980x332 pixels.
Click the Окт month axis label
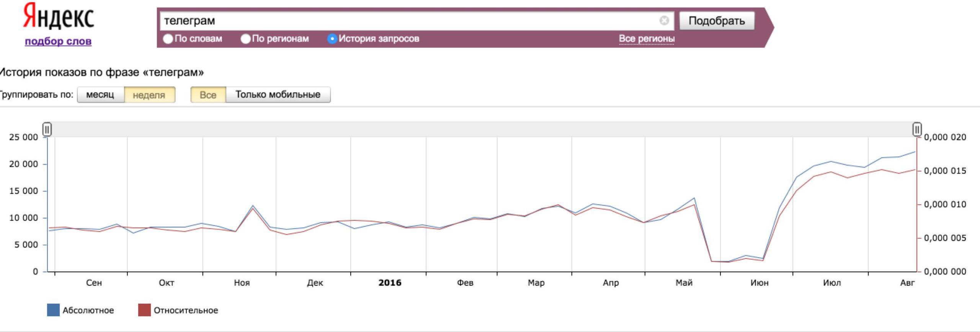coord(167,283)
